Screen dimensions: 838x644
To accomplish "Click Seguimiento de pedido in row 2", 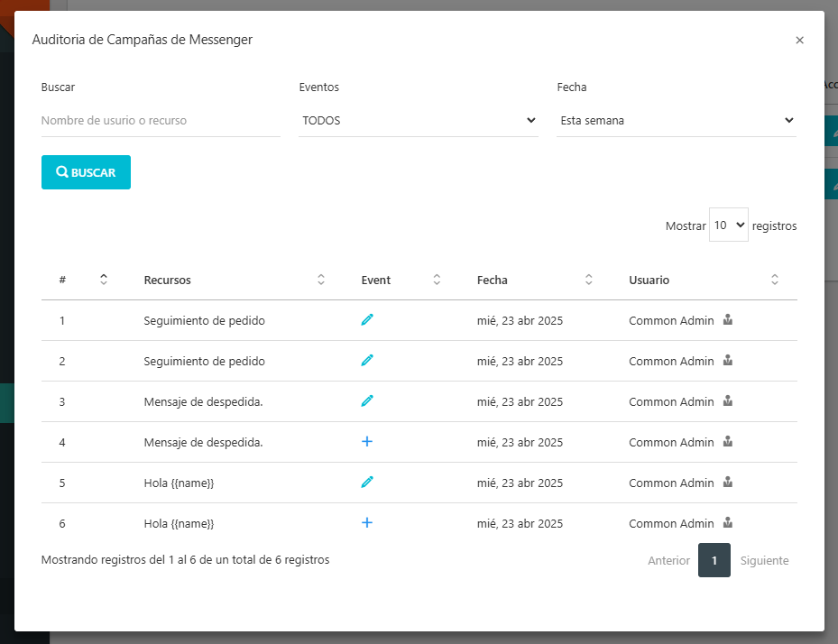I will pos(204,362).
